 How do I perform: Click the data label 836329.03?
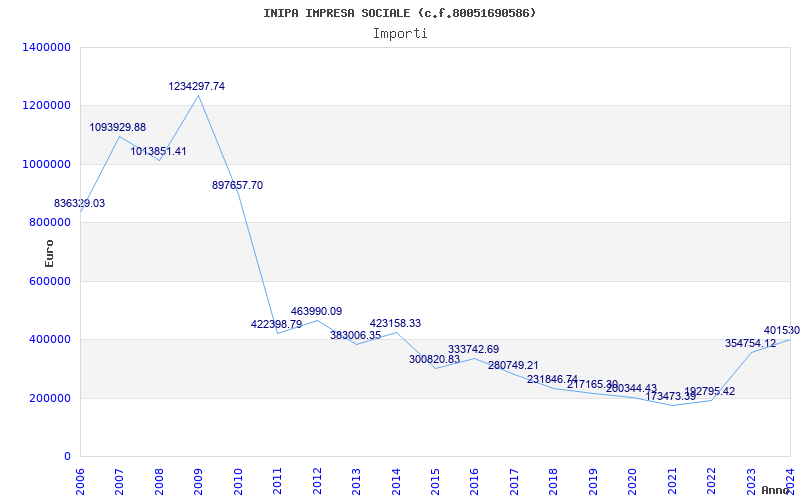(80, 203)
